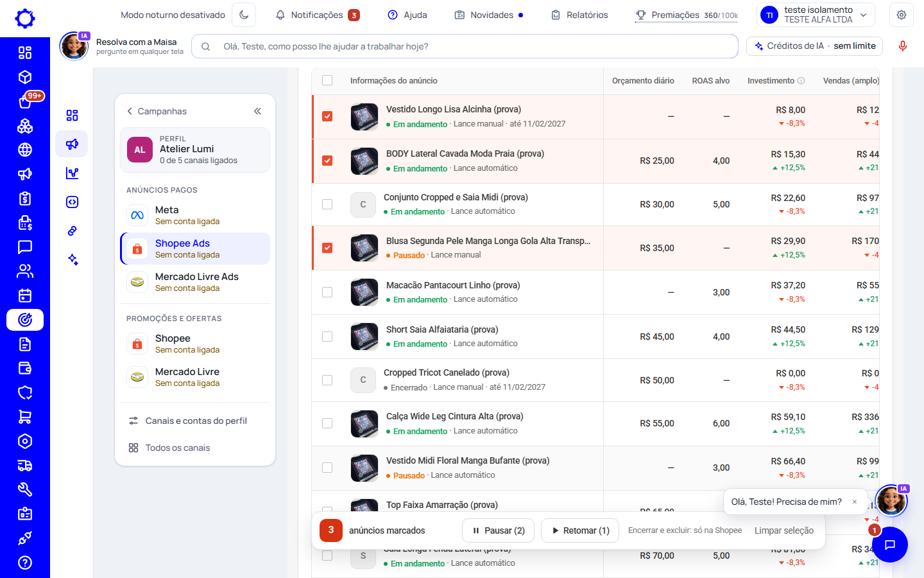Open the help question icon in main sidebar
The image size is (924, 578).
coord(25,563)
